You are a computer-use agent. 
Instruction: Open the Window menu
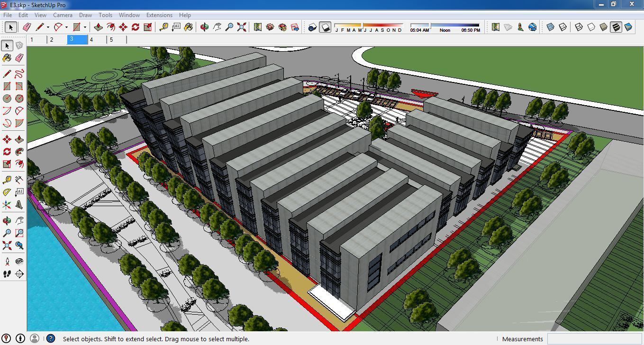click(129, 15)
